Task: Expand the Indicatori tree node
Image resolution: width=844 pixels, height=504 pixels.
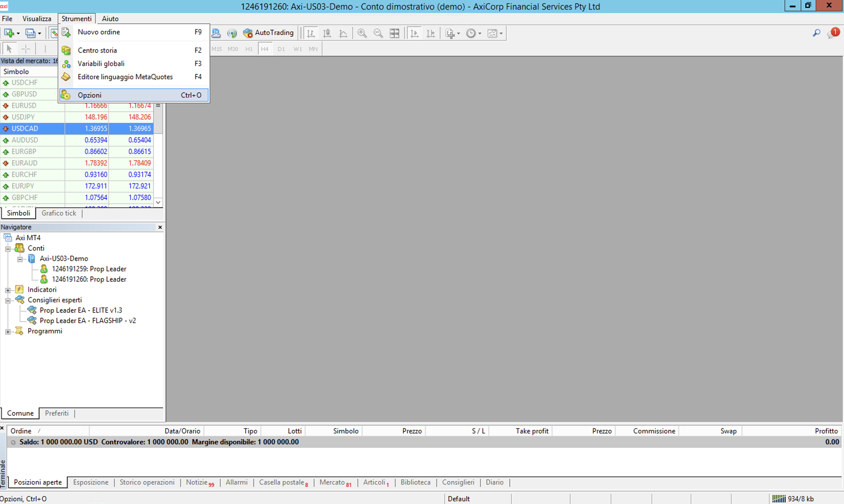Action: point(8,290)
